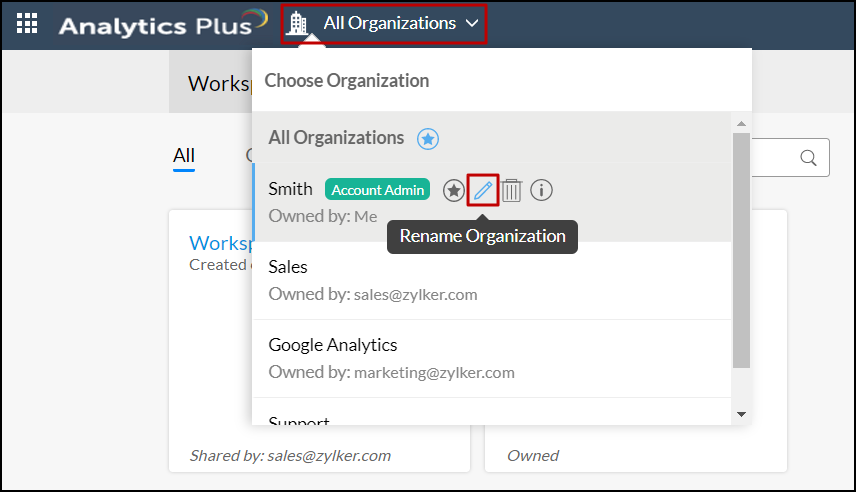
Task: Select the Sales organization
Action: (288, 267)
